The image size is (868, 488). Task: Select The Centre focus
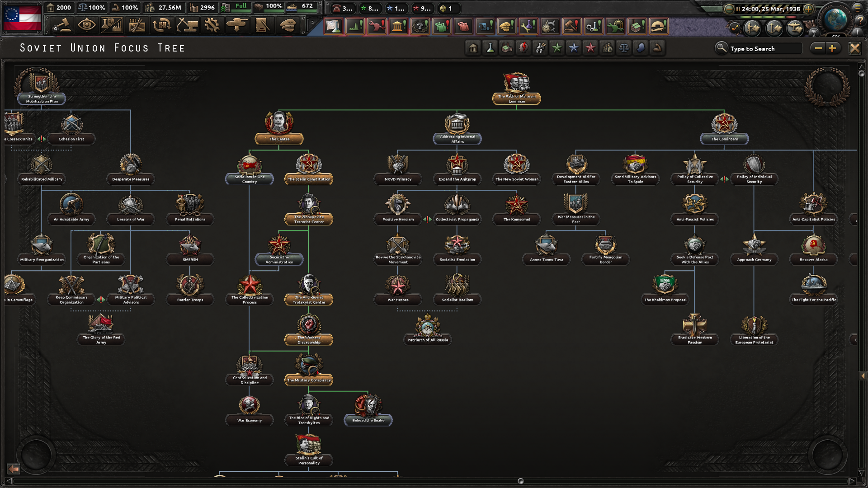[x=279, y=128]
